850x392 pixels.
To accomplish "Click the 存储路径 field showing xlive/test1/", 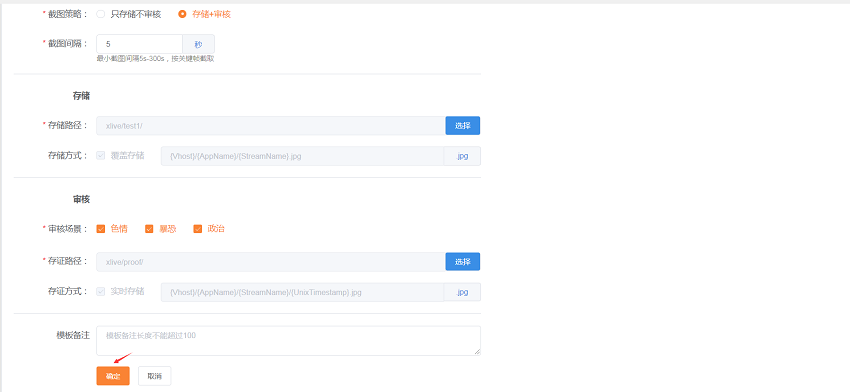I will coord(271,125).
